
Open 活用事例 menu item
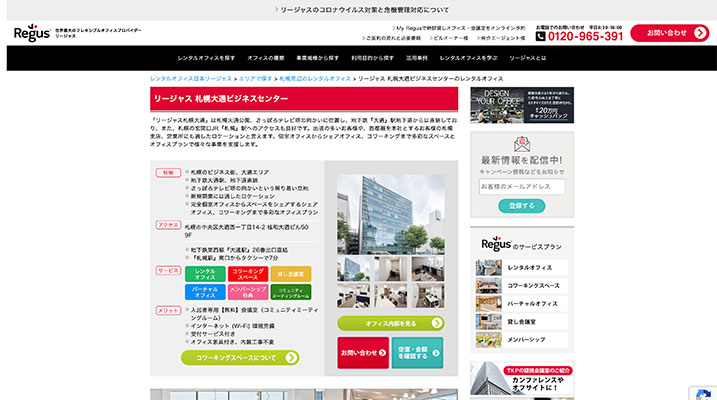click(417, 58)
